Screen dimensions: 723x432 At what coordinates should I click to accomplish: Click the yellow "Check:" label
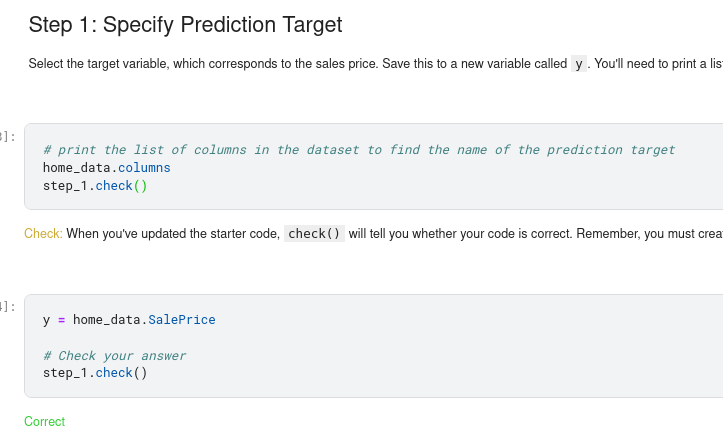[43, 234]
